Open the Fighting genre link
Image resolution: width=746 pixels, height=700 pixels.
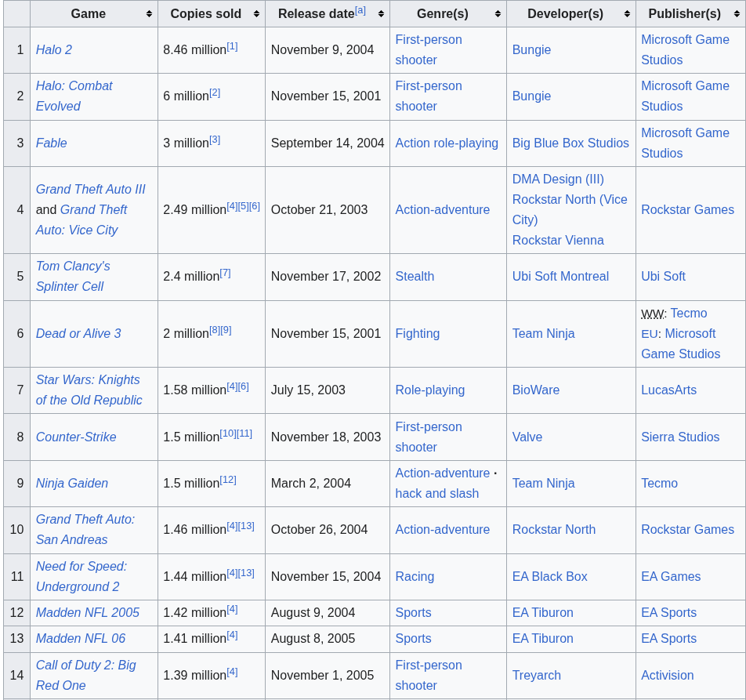click(417, 333)
